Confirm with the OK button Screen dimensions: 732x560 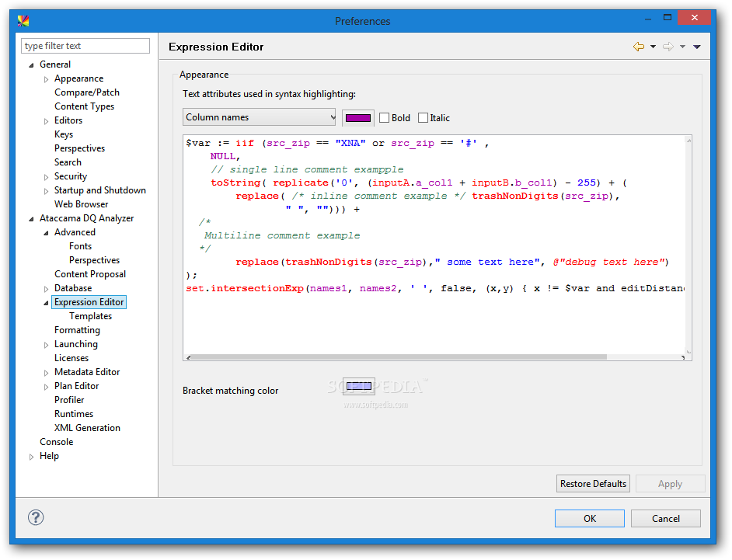tap(590, 519)
